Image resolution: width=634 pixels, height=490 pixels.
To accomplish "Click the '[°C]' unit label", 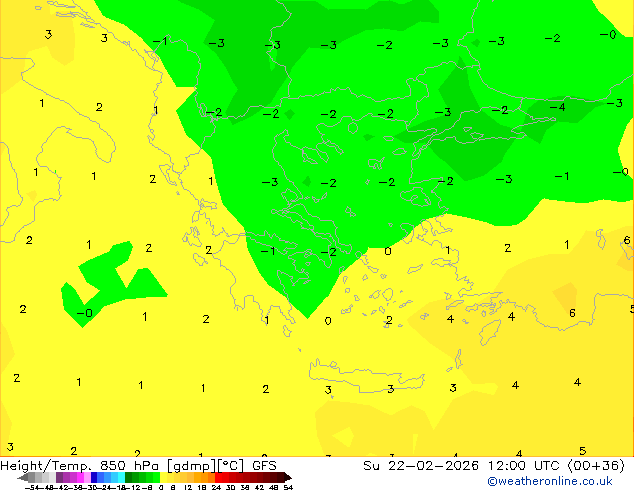I will (x=231, y=466).
